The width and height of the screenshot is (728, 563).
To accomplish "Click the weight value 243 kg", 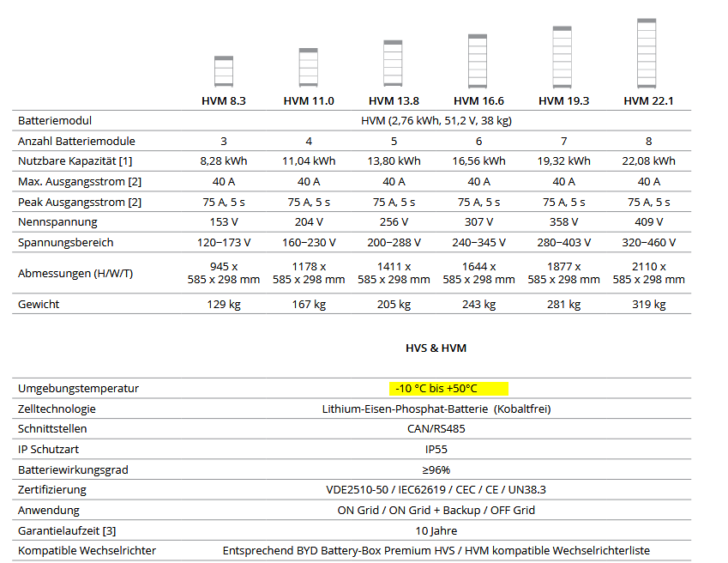I will 478,305.
